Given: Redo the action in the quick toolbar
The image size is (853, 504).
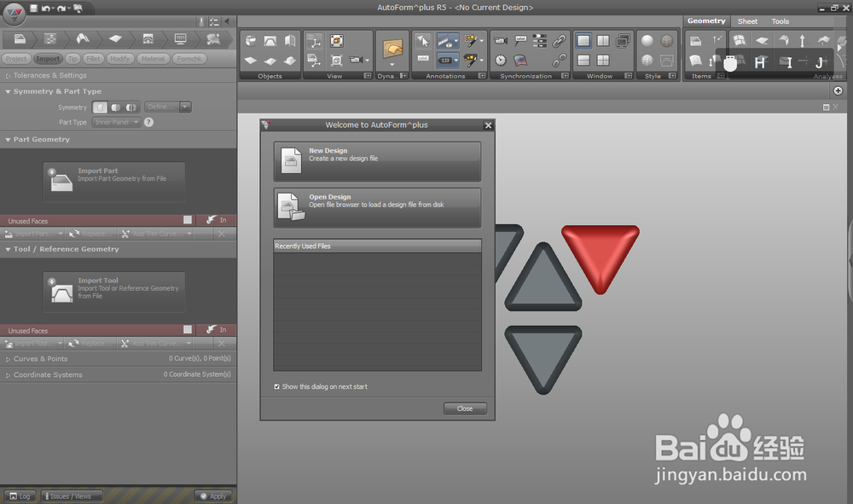Looking at the screenshot, I should [61, 9].
